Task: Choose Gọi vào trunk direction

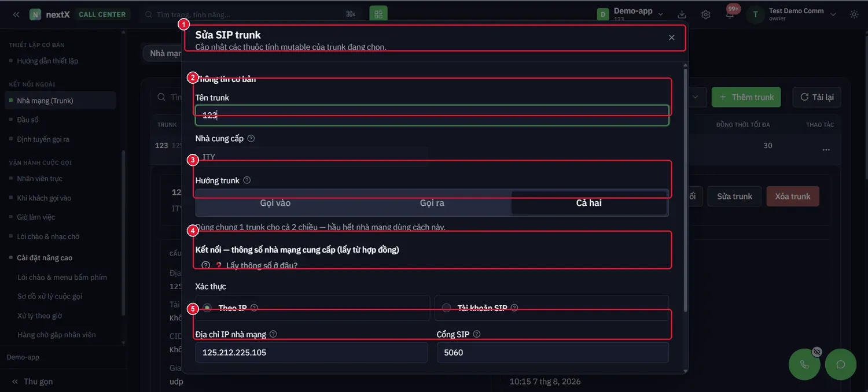Action: click(x=275, y=203)
